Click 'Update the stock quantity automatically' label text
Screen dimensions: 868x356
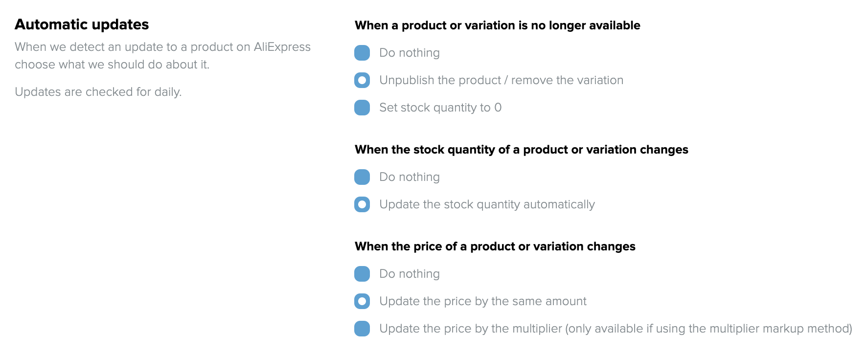coord(487,204)
